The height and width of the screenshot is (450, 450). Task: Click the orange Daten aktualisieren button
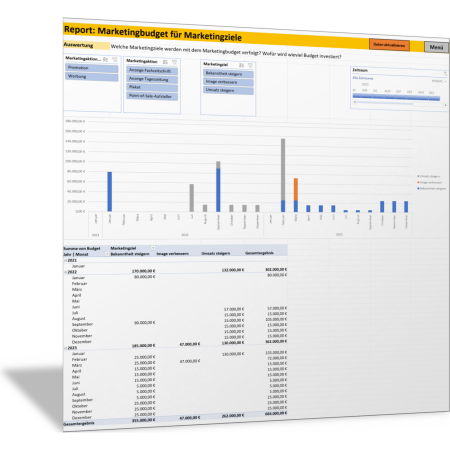click(389, 45)
